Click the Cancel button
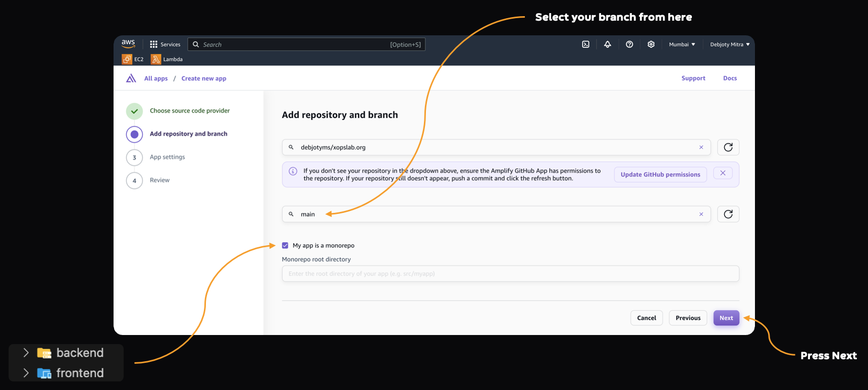The height and width of the screenshot is (390, 868). tap(646, 318)
